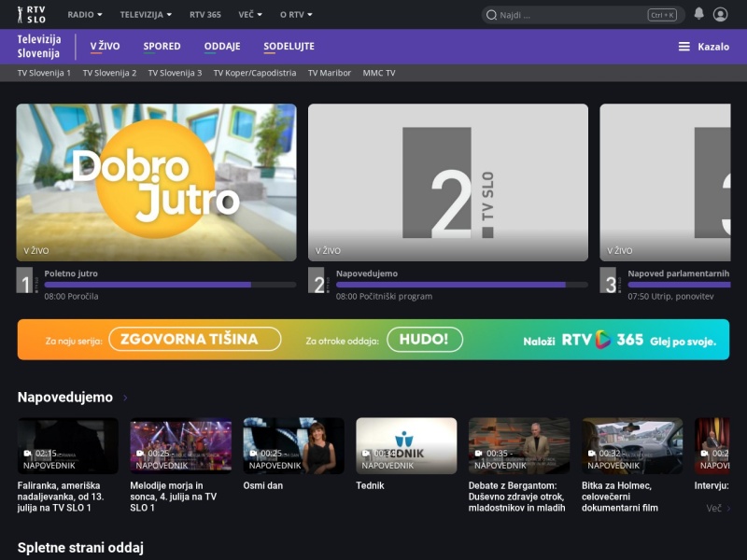Click the Bitka za Holmec title text
The image size is (747, 560).
pyautogui.click(x=620, y=497)
